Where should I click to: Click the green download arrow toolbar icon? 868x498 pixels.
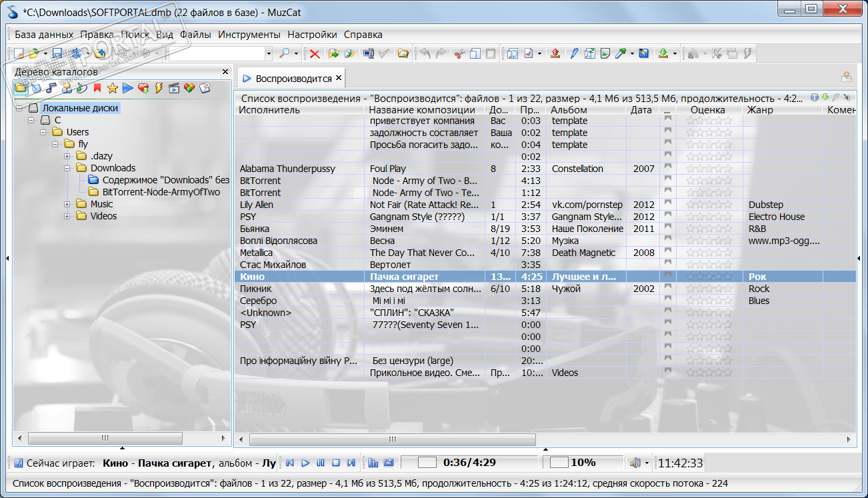click(663, 53)
